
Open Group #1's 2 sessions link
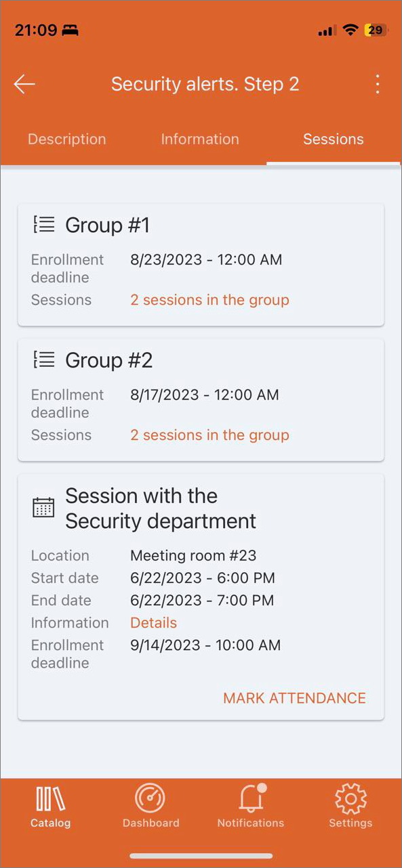[209, 300]
